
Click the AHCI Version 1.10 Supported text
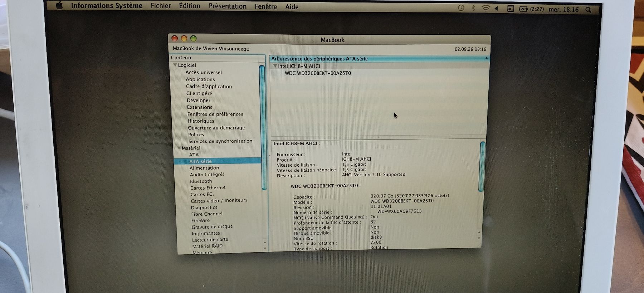374,175
